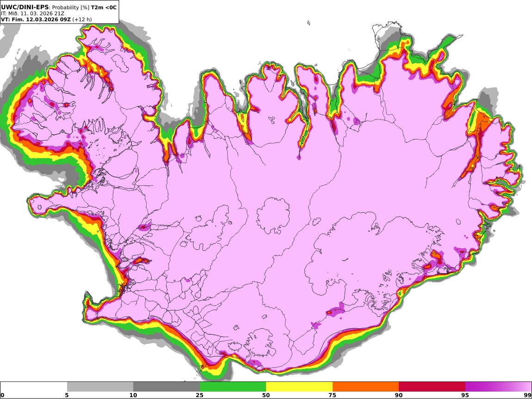Click the light gray 5–10% legend swatch
This screenshot has height=399, width=532.
[x=100, y=387]
